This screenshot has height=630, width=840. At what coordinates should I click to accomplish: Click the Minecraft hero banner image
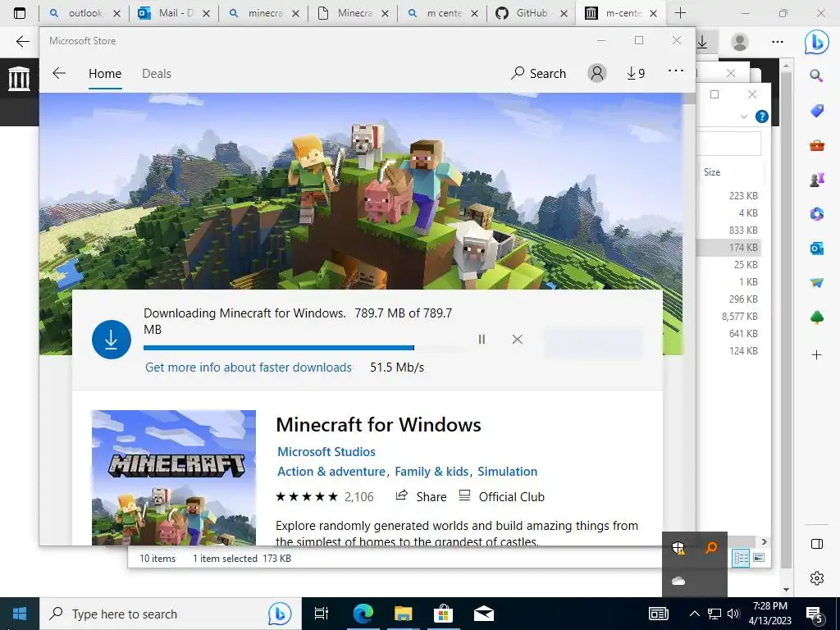pos(361,191)
